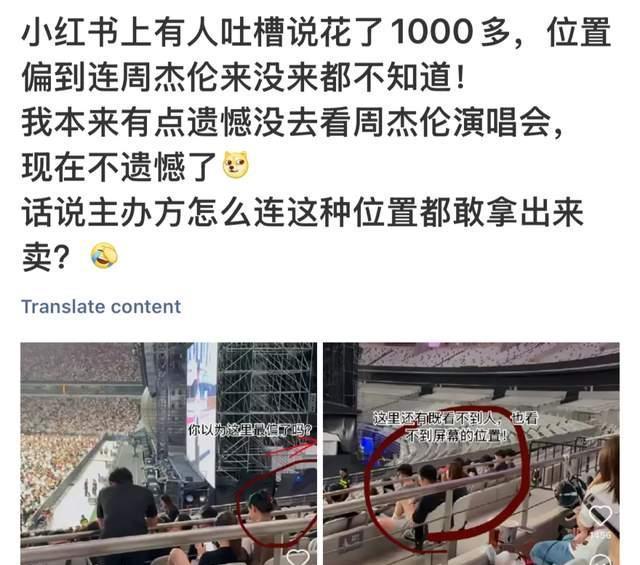Tap the big LED screen in left photo
640x565 pixels.
[x=201, y=412]
